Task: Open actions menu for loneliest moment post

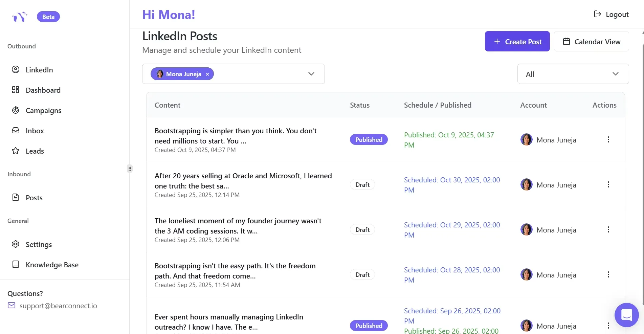Action: coord(608,229)
